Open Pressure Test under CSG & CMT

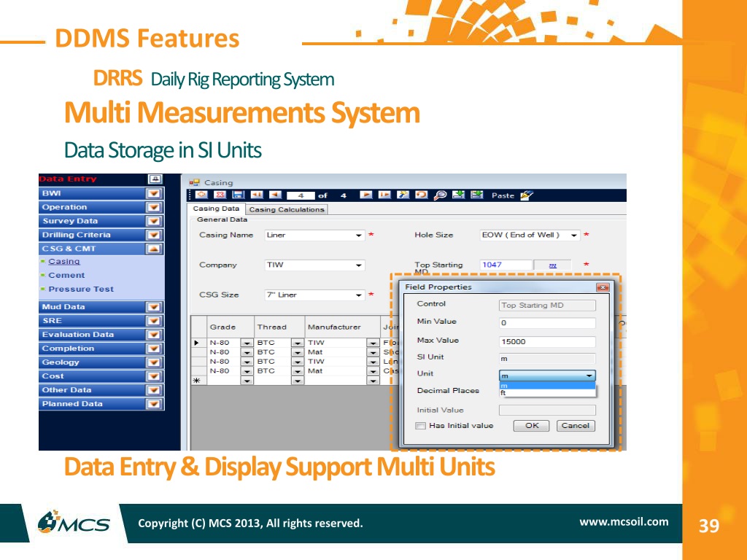coord(81,289)
